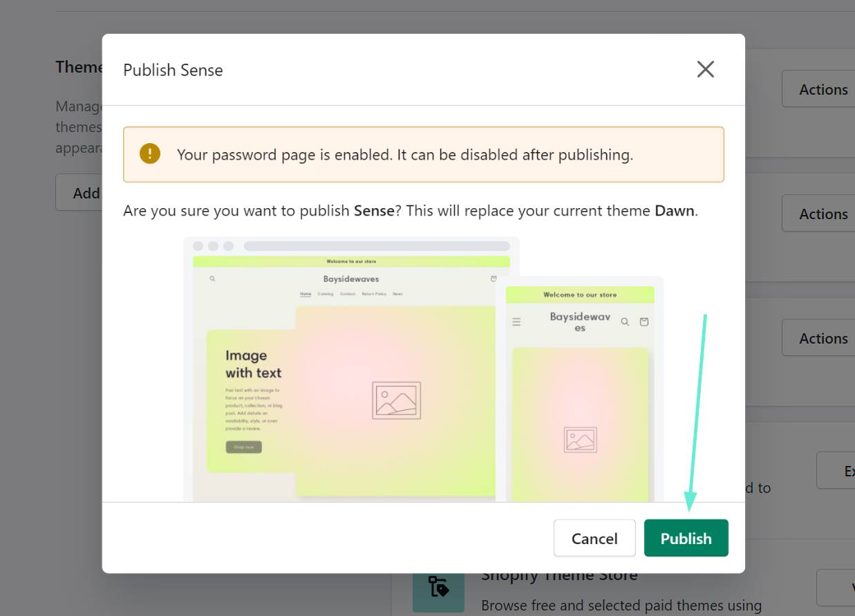Open the bottommost Actions dropdown

(x=823, y=338)
